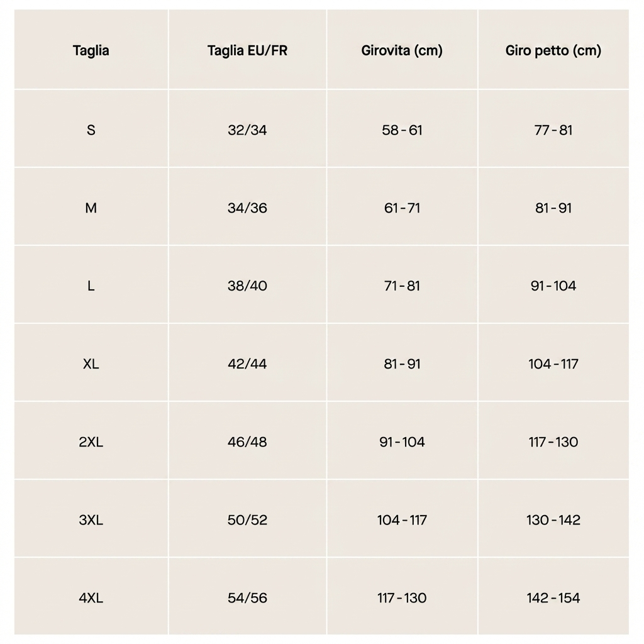Click the 61 - 71 waist value
Viewport: 644px width, 644px height.
click(402, 208)
